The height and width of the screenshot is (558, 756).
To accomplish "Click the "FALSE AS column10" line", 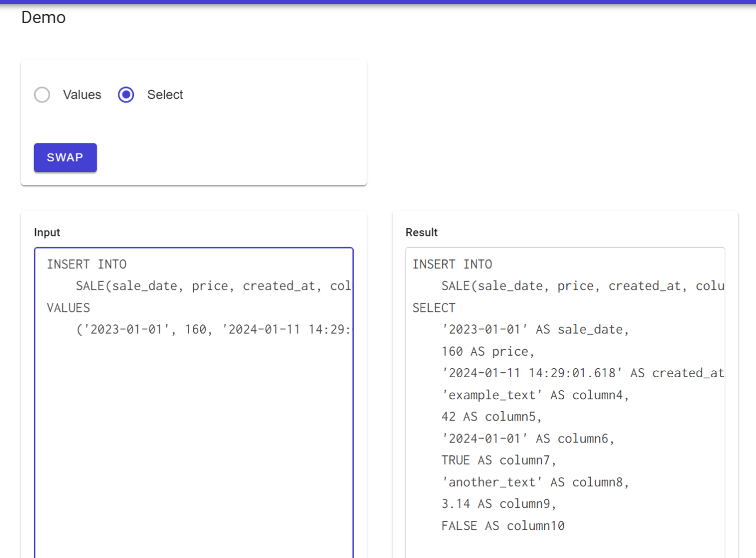I will click(503, 526).
